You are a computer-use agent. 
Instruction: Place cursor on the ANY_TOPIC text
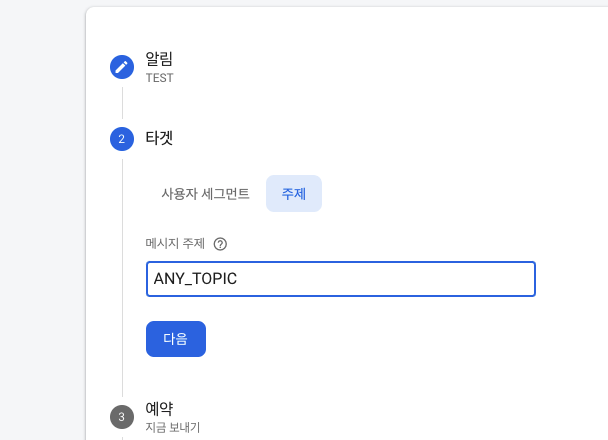coord(195,279)
